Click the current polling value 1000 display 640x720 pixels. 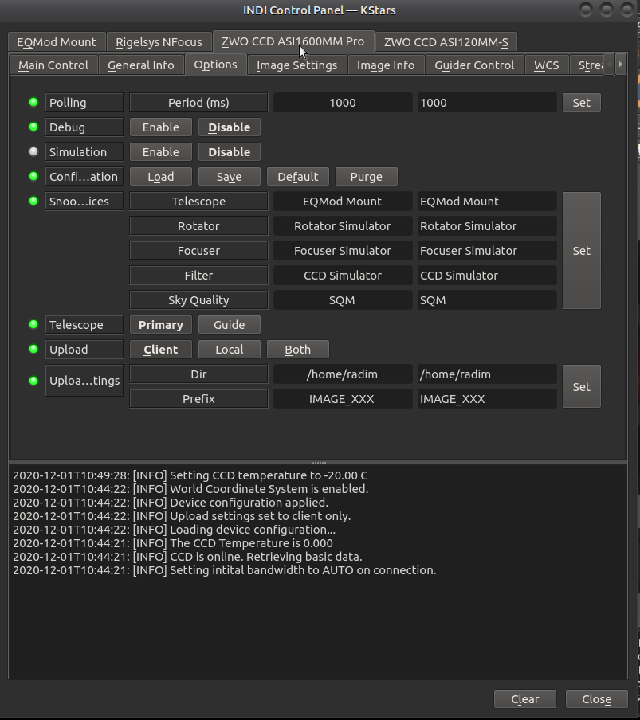[342, 103]
